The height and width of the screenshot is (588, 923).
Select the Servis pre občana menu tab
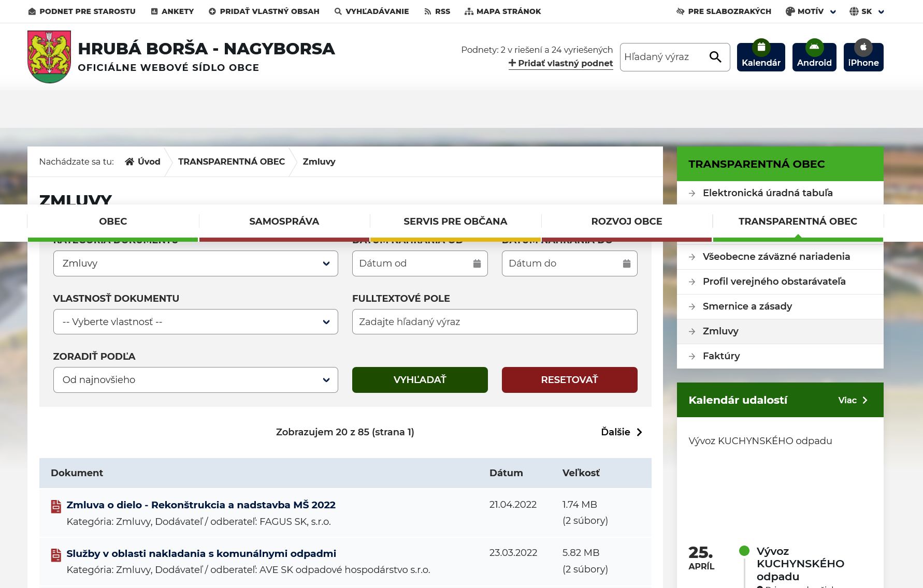[455, 222]
